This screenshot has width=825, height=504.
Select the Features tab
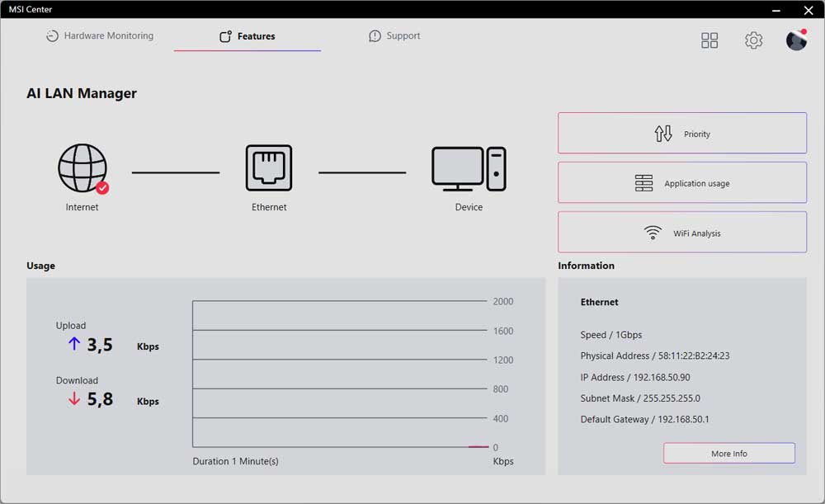(x=247, y=36)
